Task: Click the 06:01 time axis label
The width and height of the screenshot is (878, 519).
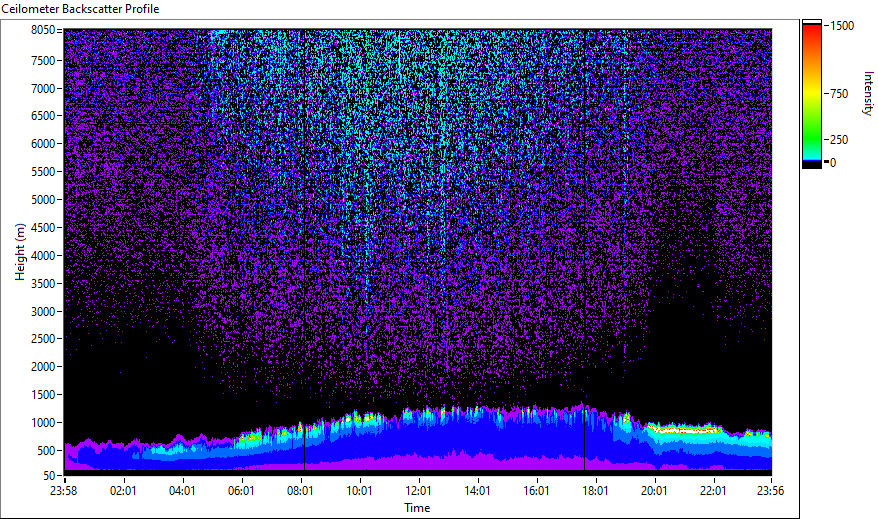Action: [241, 491]
